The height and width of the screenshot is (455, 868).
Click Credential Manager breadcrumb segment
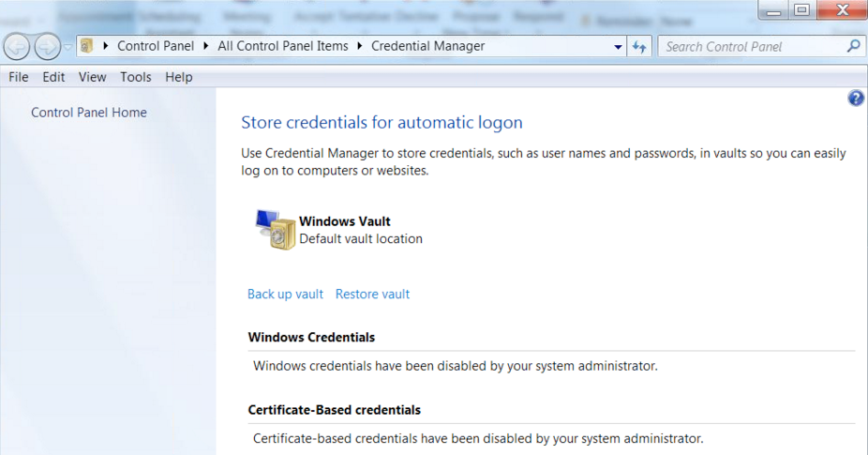point(427,46)
